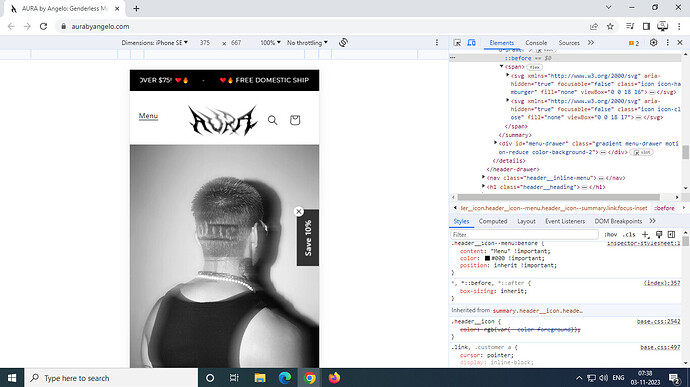Open DevTools settings gear
The width and height of the screenshot is (690, 387).
point(653,43)
